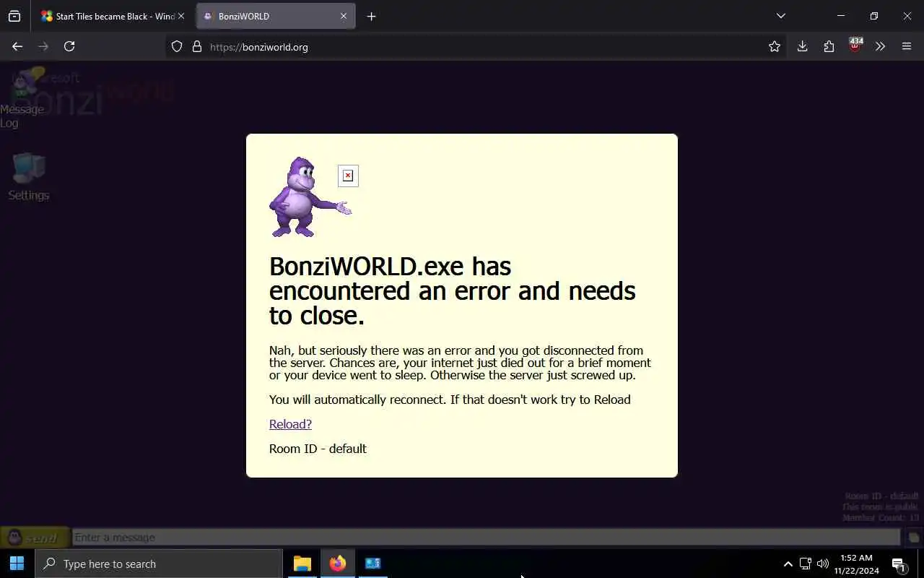Go back to the previous page
Viewport: 924px width, 578px height.
coord(17,46)
